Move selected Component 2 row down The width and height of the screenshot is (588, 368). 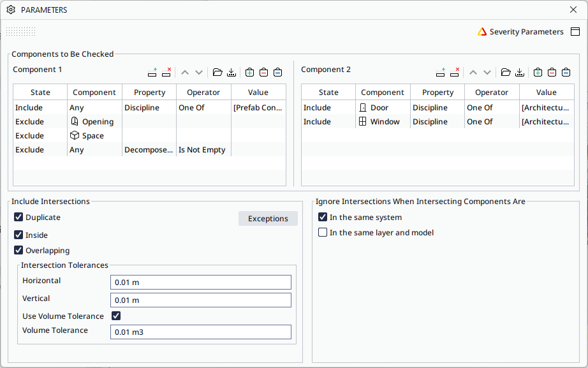click(x=487, y=72)
